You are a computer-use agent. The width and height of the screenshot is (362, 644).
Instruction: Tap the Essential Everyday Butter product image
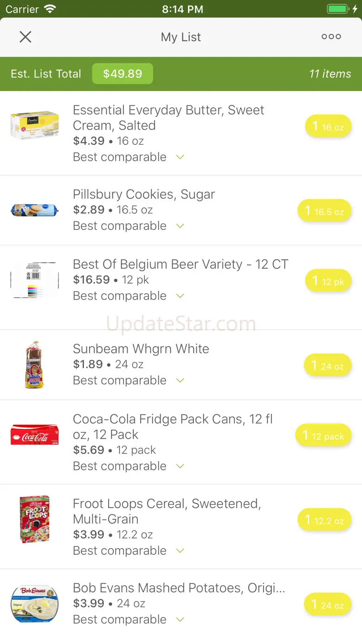point(35,125)
